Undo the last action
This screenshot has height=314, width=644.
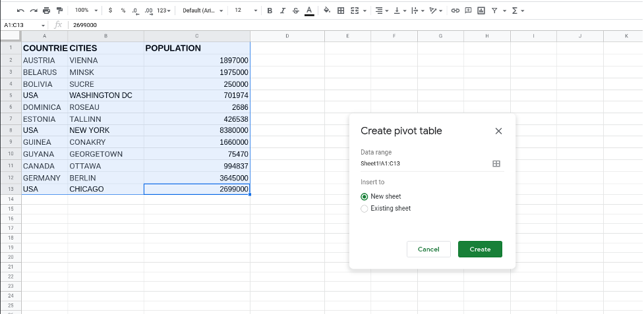(x=20, y=11)
